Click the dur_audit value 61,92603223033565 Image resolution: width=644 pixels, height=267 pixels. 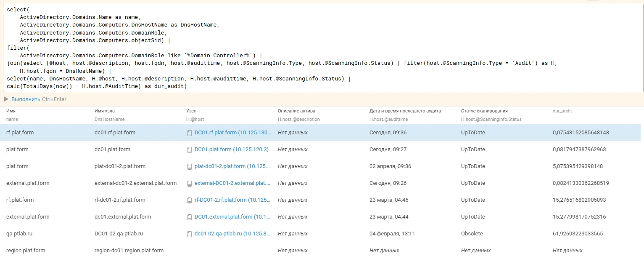(x=578, y=234)
